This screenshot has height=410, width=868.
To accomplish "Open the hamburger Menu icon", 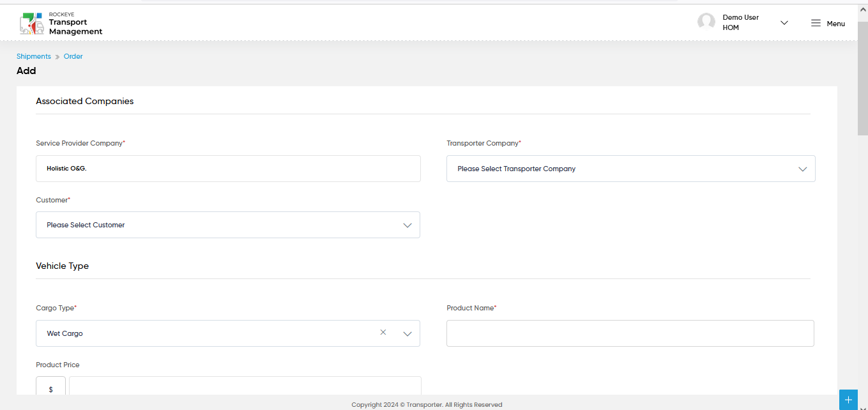I will [816, 23].
